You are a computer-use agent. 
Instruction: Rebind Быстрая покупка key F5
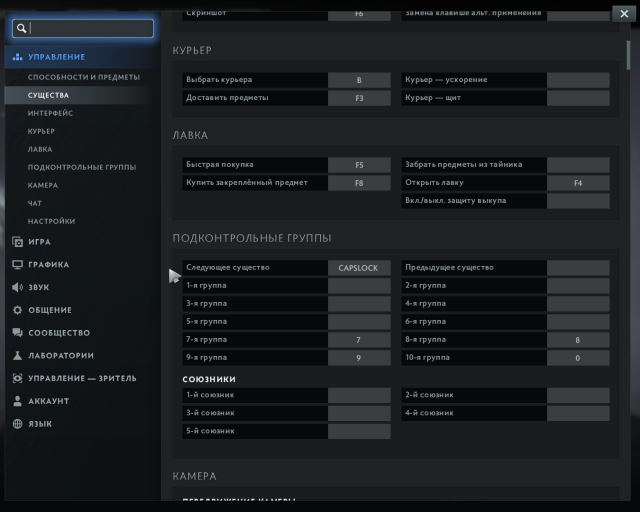tap(359, 165)
